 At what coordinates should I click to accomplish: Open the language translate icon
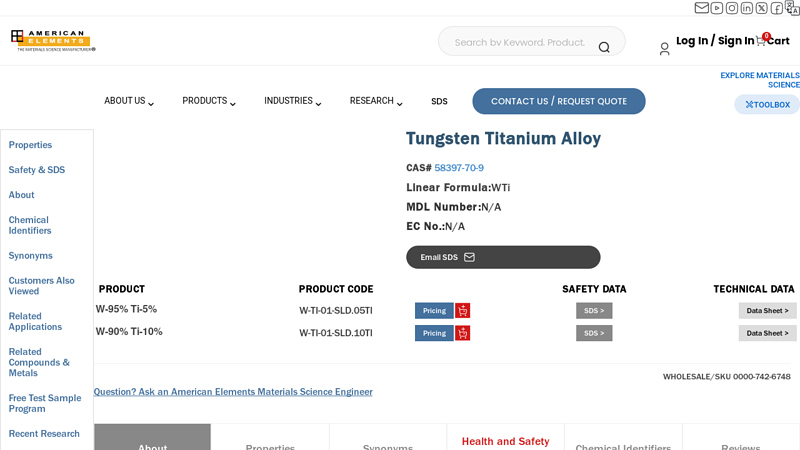tap(792, 8)
